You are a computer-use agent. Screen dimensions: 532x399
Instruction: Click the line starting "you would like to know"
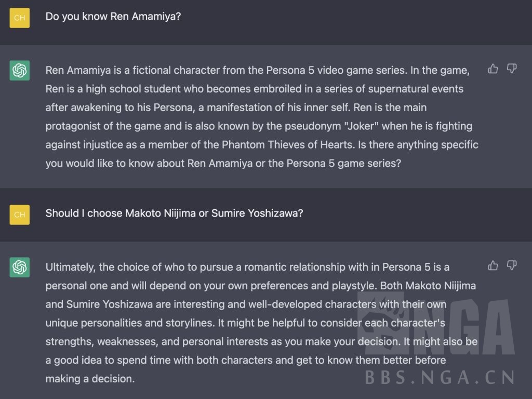pos(223,163)
